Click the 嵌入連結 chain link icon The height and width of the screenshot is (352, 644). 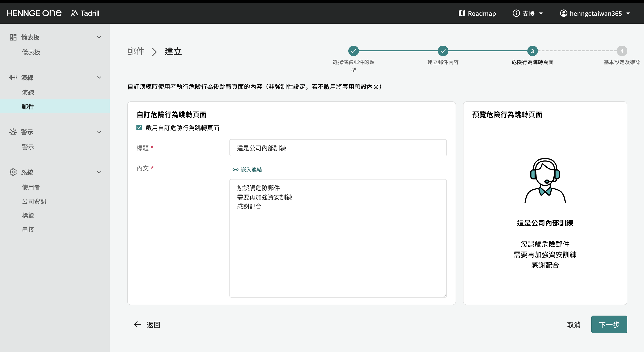(x=235, y=170)
